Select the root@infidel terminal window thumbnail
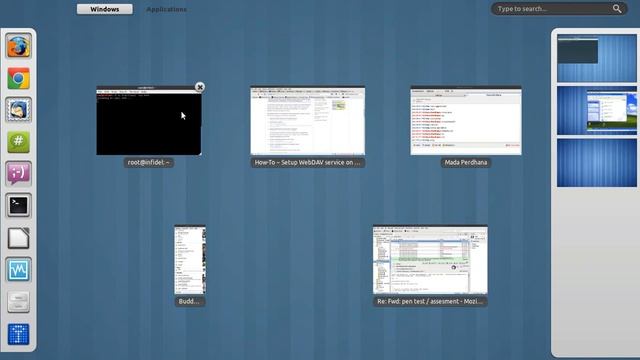Screen dimensions: 640x360 [x=149, y=120]
